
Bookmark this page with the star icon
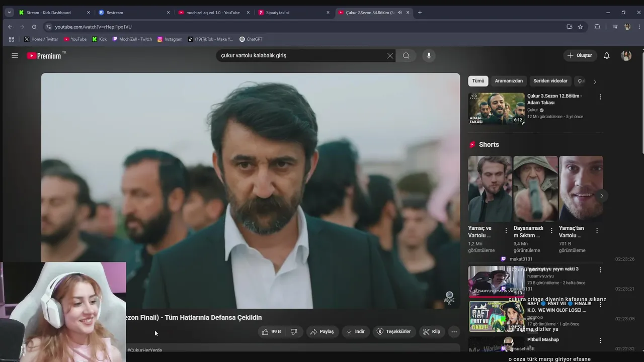click(x=580, y=27)
